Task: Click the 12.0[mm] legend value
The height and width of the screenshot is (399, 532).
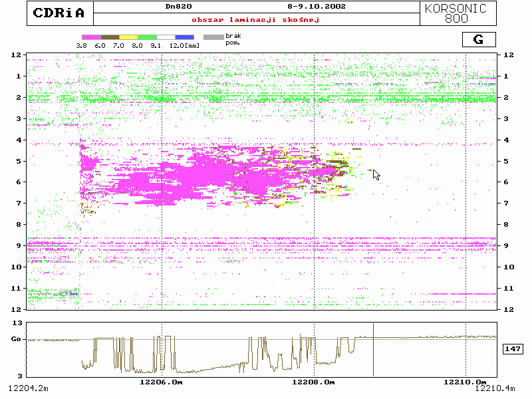Action: point(184,45)
